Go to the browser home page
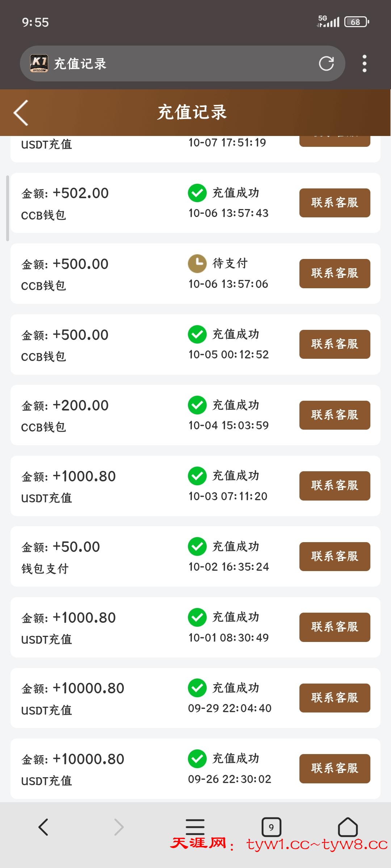391x868 pixels. coord(348,827)
